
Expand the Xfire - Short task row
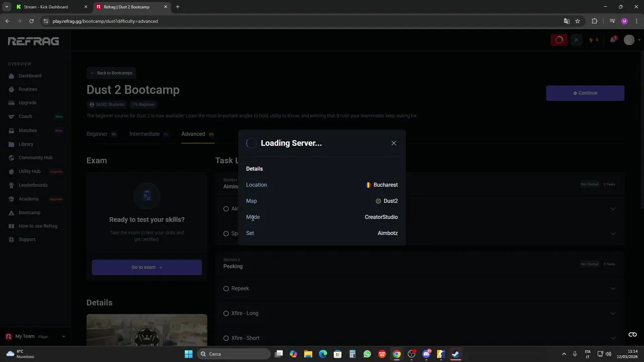coord(613,338)
